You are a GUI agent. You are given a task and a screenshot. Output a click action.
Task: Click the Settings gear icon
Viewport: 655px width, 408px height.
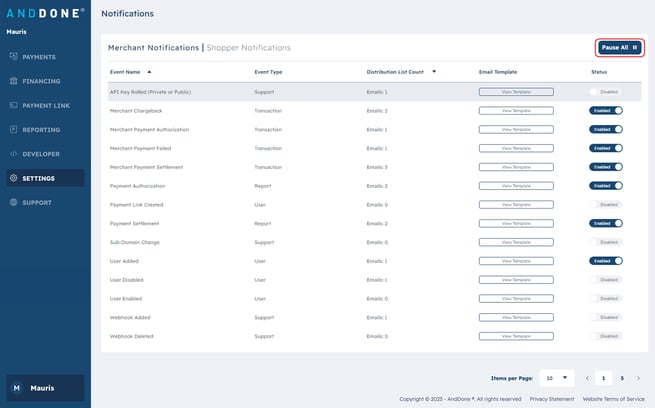click(x=13, y=178)
